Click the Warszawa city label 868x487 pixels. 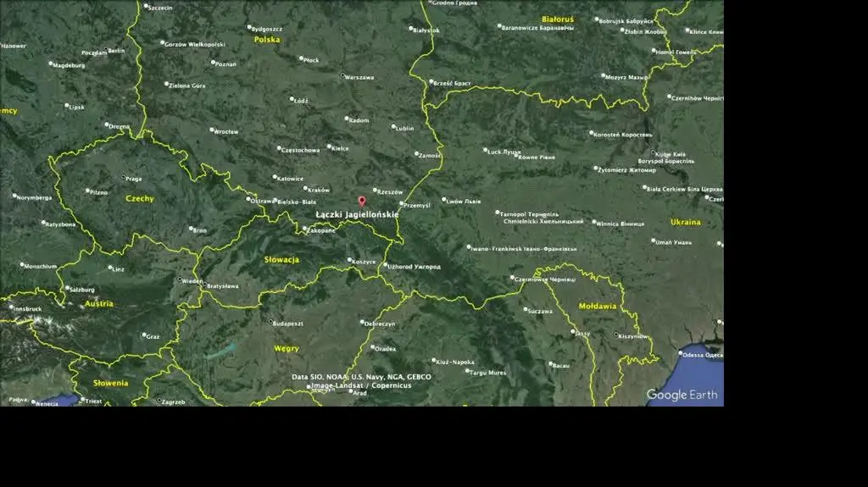359,77
